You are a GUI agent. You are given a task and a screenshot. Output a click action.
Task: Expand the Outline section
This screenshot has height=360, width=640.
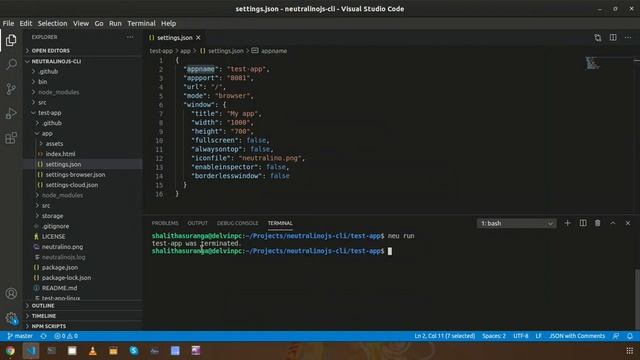83,305
